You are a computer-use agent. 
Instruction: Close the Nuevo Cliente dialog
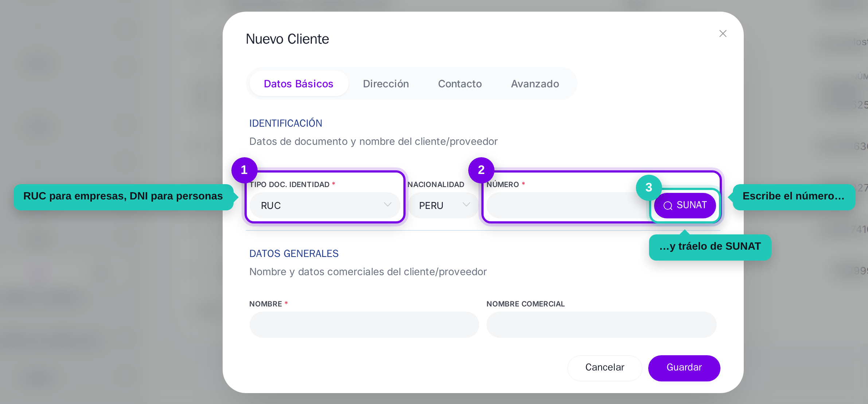(723, 33)
